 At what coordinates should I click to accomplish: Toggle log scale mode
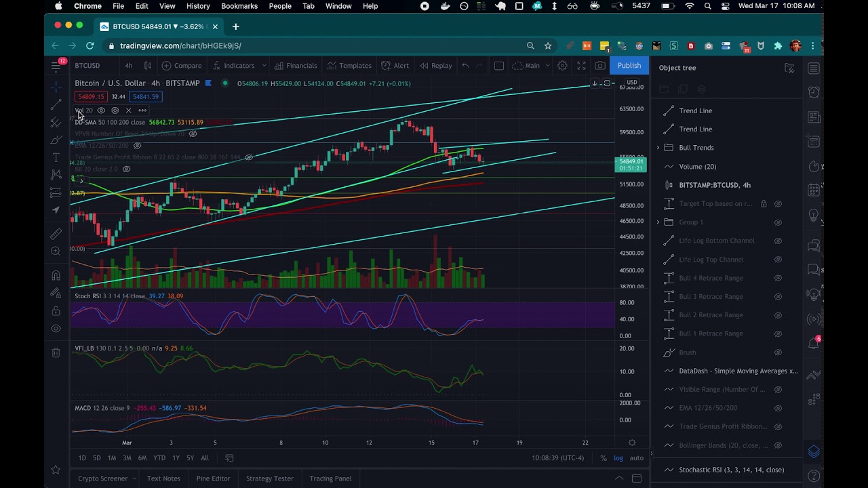click(x=618, y=458)
